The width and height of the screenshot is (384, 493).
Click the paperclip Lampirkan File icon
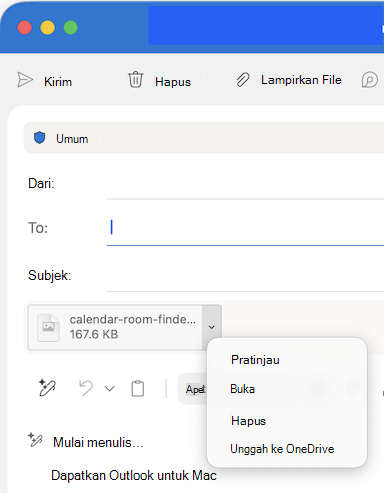coord(243,80)
